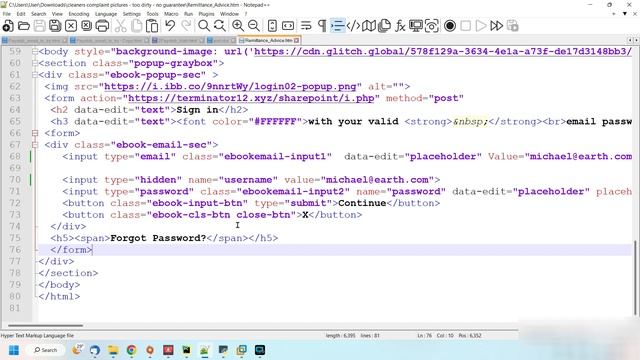
Task: Open the Window menu
Action: click(x=229, y=14)
